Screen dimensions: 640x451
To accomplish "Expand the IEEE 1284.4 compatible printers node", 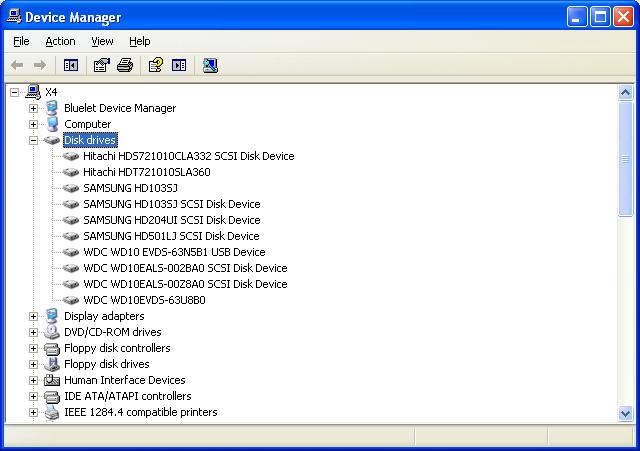I will tap(33, 412).
